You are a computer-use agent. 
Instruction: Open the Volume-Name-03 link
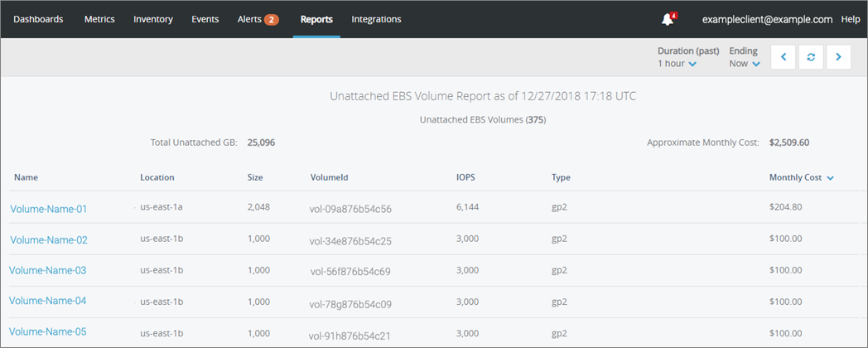point(47,270)
